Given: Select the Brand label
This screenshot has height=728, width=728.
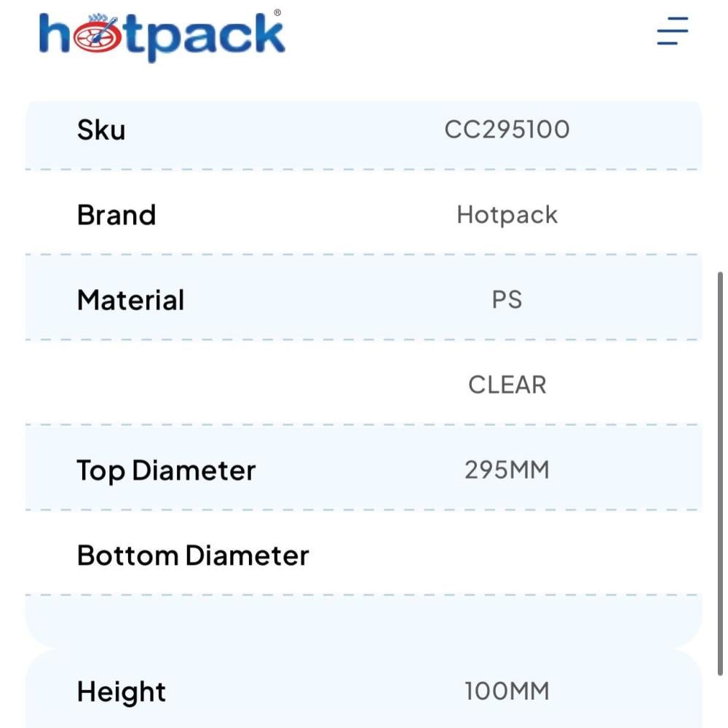Looking at the screenshot, I should point(116,215).
